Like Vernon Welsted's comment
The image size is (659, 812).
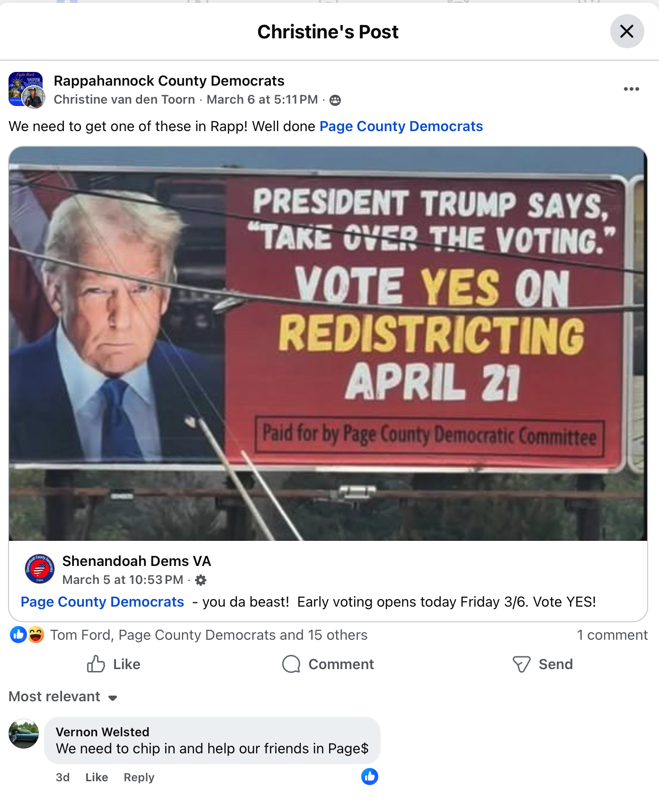click(x=97, y=777)
